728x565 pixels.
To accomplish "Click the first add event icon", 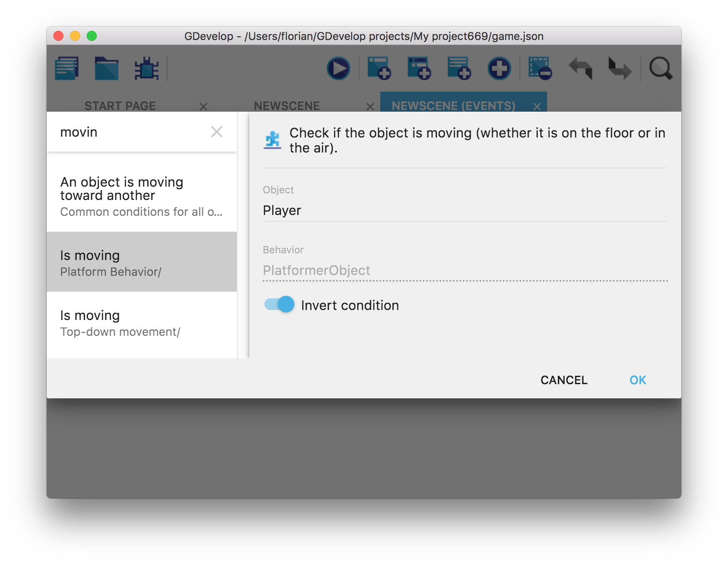I will [x=379, y=68].
